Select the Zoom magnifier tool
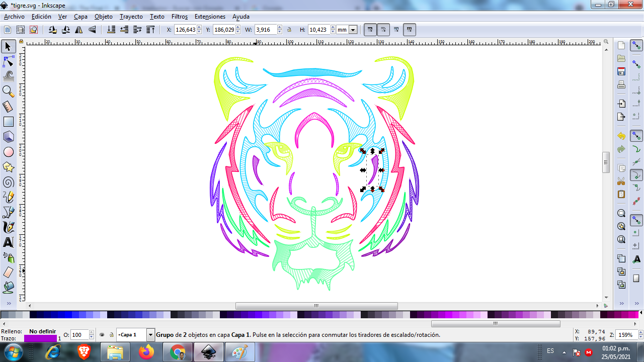The width and height of the screenshot is (644, 362). tap(8, 92)
